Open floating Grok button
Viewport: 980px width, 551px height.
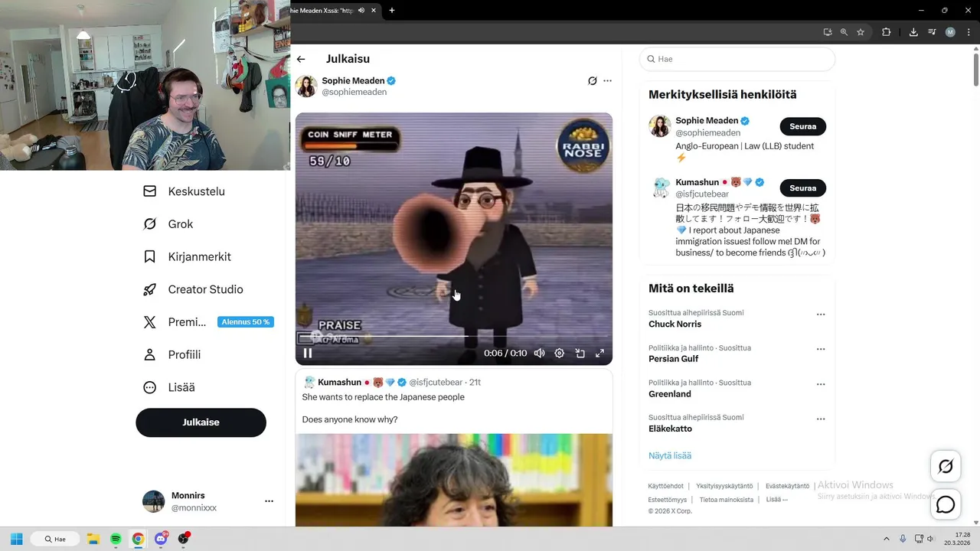pyautogui.click(x=946, y=466)
